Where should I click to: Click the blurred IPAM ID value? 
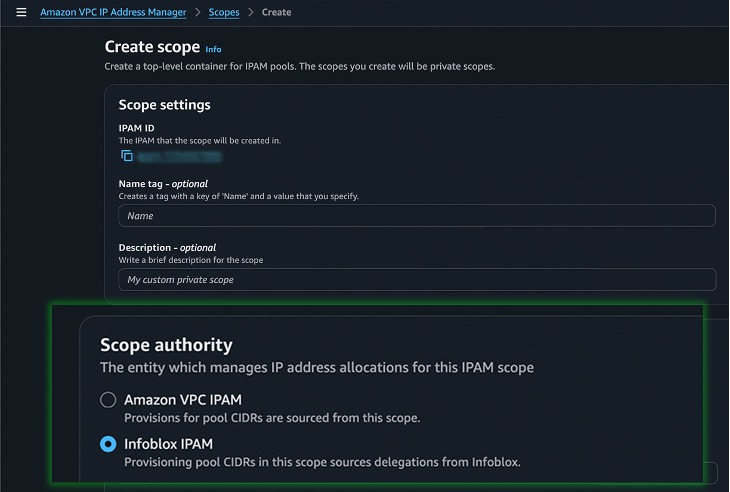[180, 156]
